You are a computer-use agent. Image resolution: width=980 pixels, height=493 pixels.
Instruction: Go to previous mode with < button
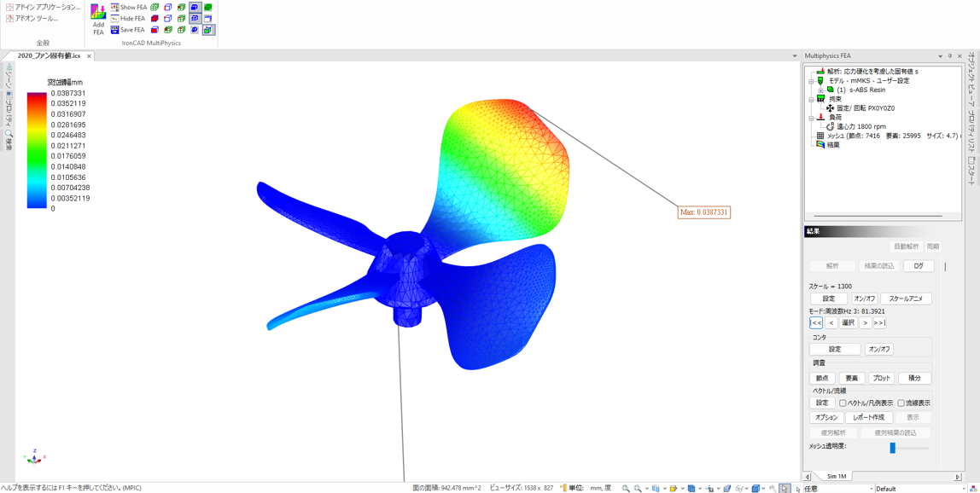tap(831, 322)
